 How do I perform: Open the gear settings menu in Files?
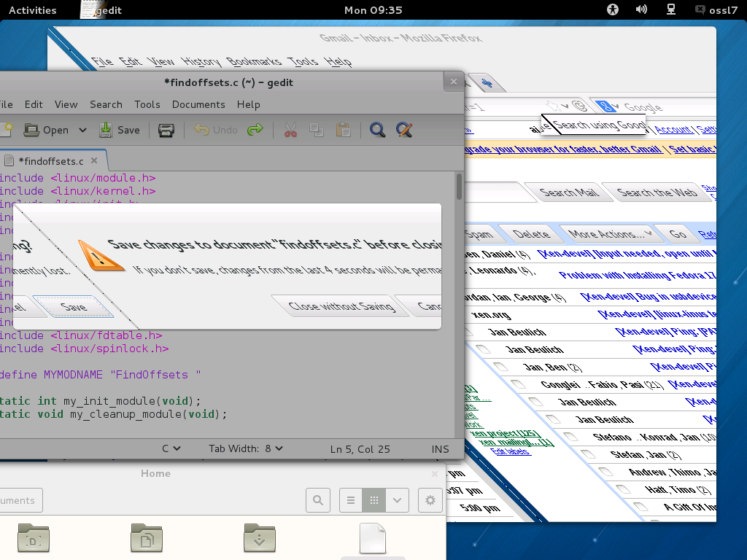pos(430,500)
